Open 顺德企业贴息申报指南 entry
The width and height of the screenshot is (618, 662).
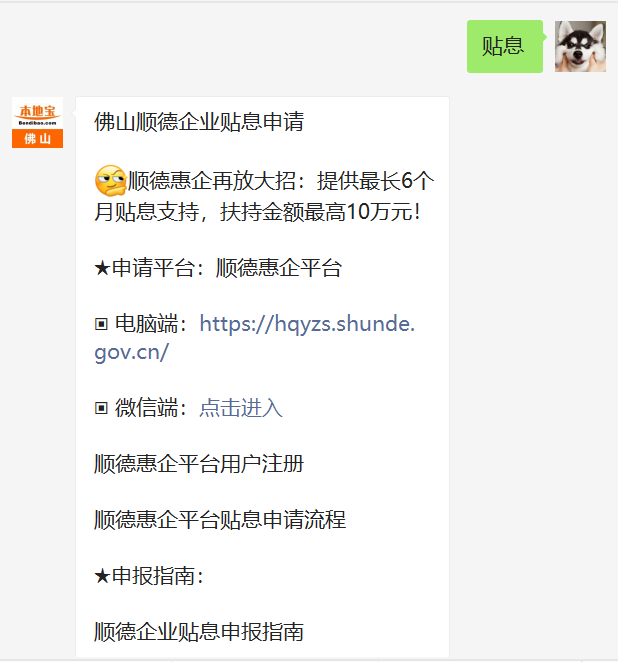(199, 632)
